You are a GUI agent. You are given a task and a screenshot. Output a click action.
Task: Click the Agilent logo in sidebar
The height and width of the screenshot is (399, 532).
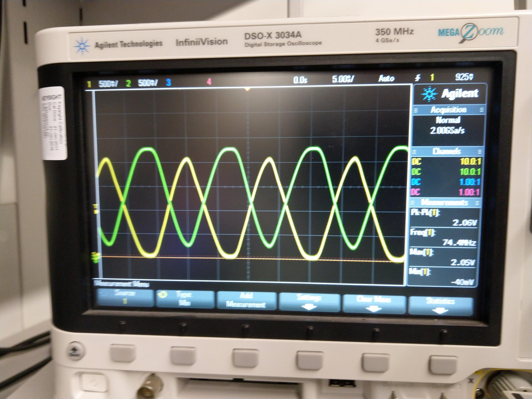(x=449, y=94)
